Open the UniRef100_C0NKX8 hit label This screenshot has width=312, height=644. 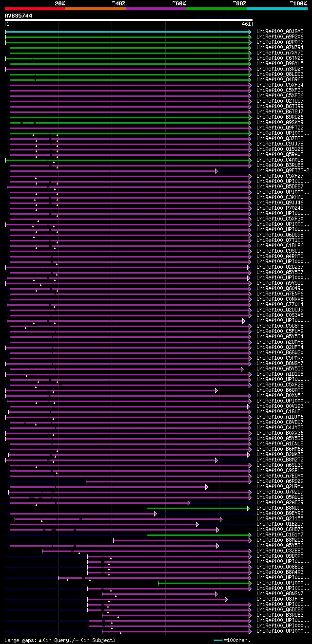click(280, 299)
